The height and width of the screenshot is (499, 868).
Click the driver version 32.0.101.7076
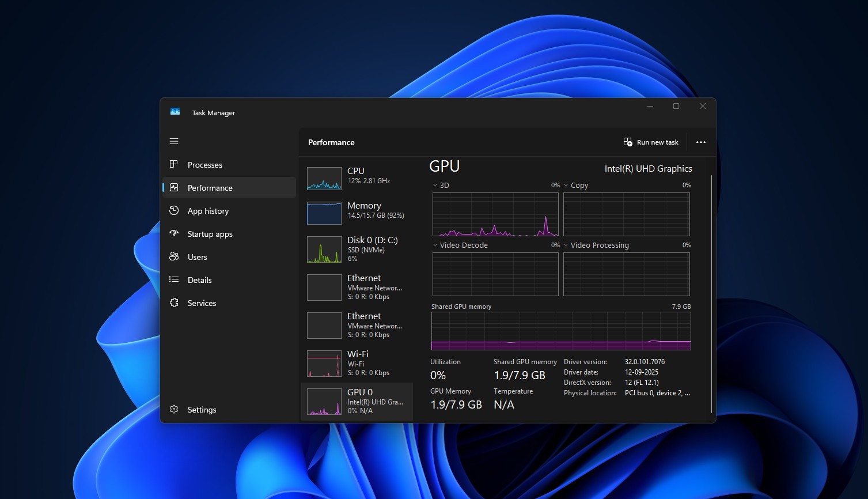tap(645, 362)
